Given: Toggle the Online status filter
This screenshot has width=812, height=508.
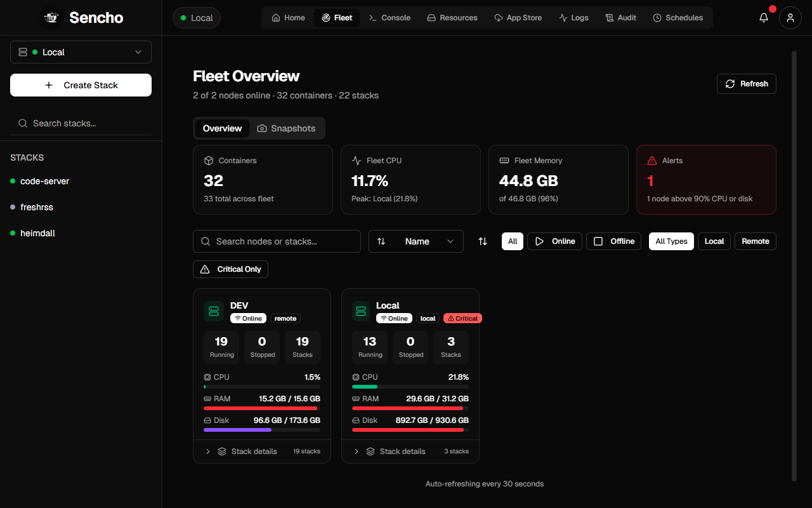Looking at the screenshot, I should click(x=554, y=241).
